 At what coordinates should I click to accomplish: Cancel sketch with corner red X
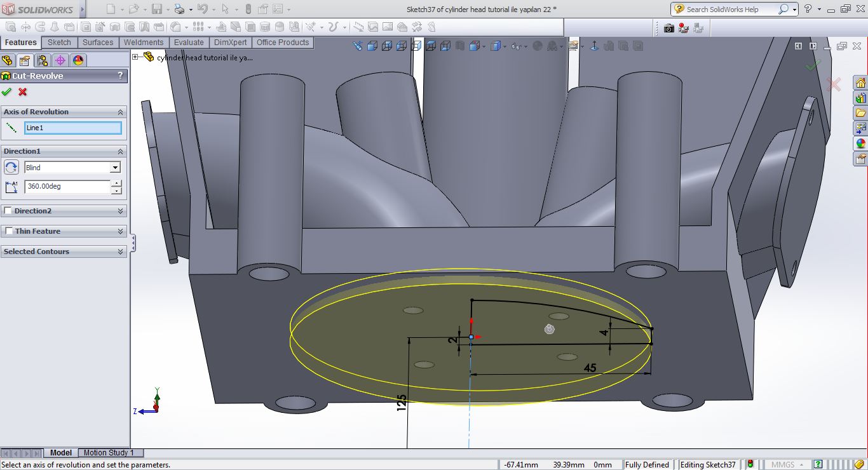coord(833,84)
